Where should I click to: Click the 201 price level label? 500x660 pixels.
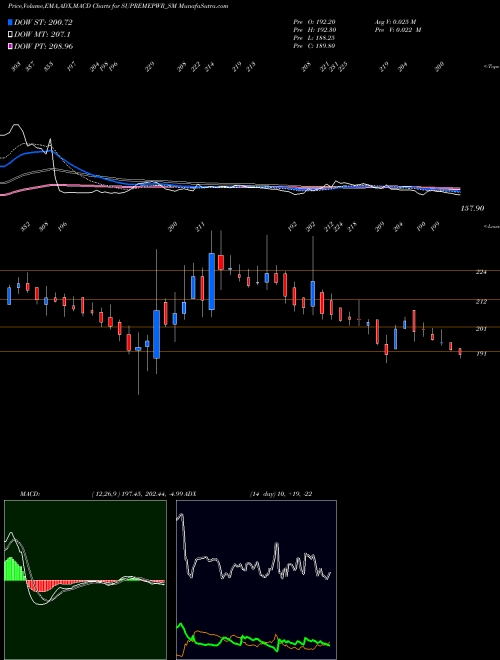tap(481, 329)
